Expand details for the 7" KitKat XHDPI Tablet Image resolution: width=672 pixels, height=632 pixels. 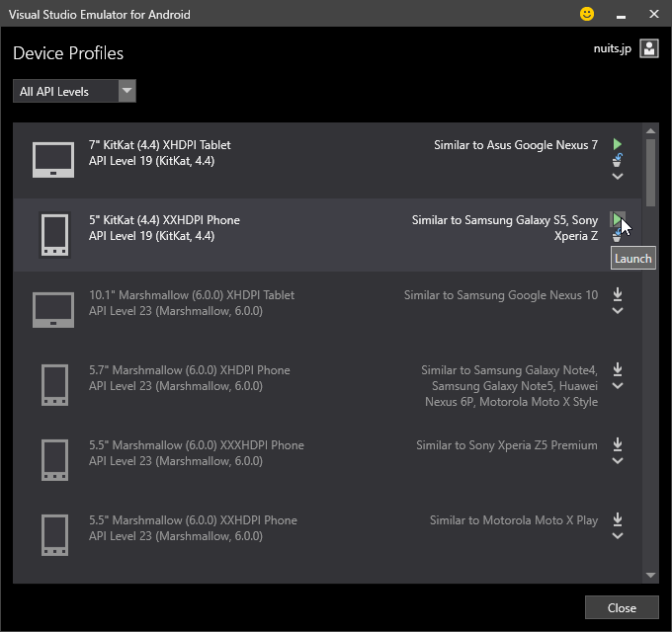617,177
